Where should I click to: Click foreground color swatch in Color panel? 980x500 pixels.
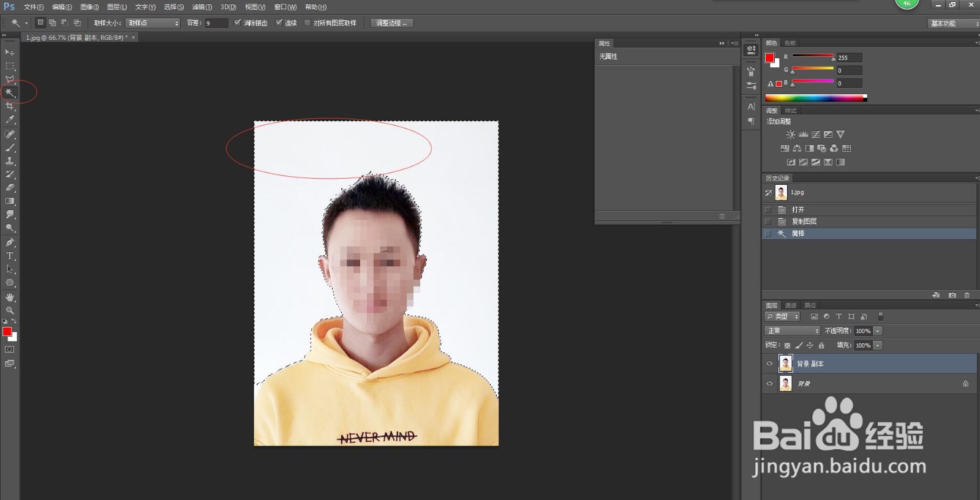pyautogui.click(x=769, y=58)
